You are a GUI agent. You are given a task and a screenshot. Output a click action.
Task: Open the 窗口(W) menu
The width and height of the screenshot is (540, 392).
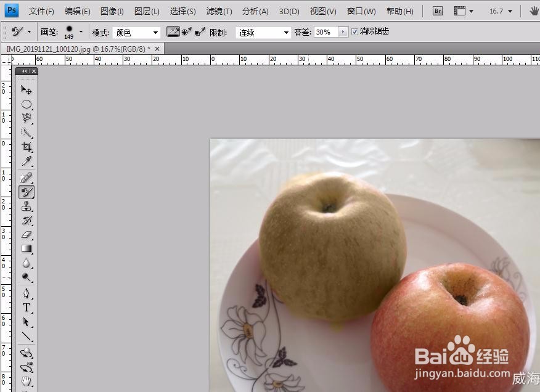point(361,11)
